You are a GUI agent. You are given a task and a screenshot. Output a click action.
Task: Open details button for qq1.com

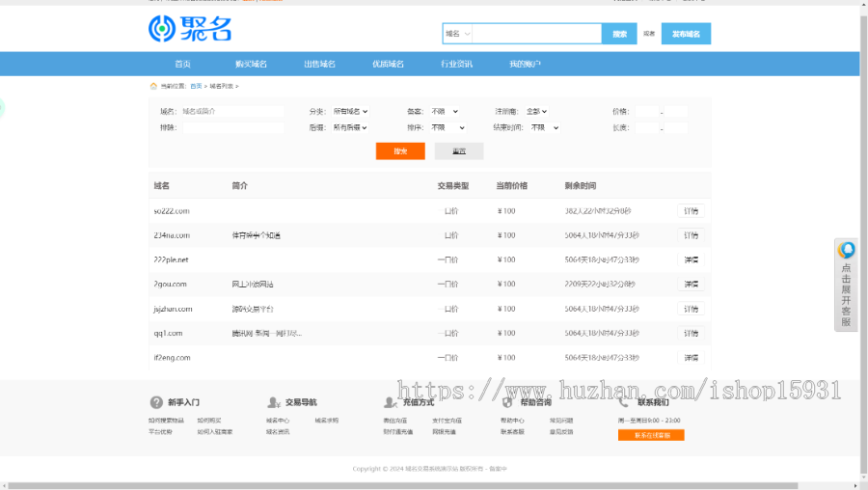point(691,334)
